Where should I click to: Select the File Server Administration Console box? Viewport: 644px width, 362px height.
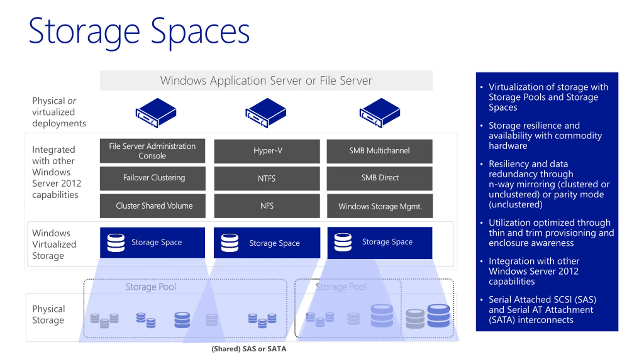coord(152,151)
